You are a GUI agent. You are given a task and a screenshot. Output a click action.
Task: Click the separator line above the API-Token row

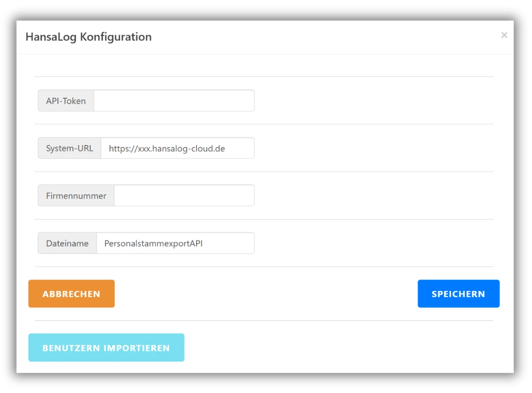point(264,77)
